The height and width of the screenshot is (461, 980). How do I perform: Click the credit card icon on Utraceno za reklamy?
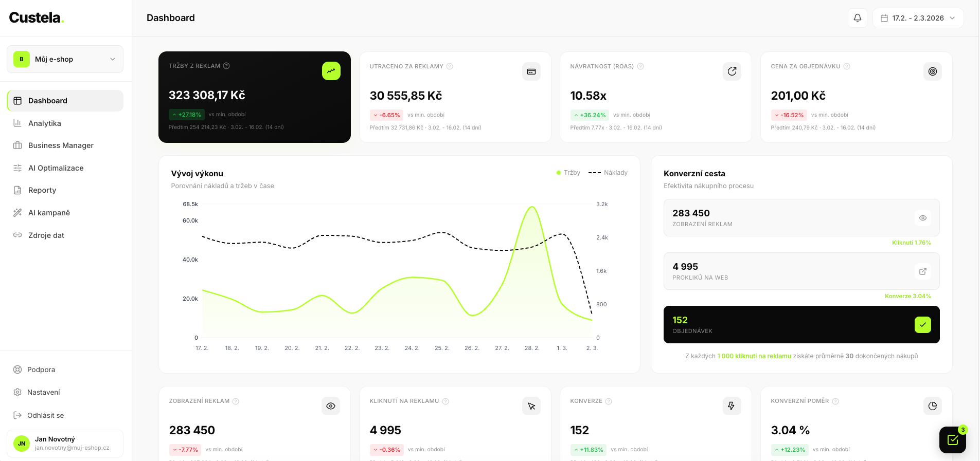click(531, 71)
